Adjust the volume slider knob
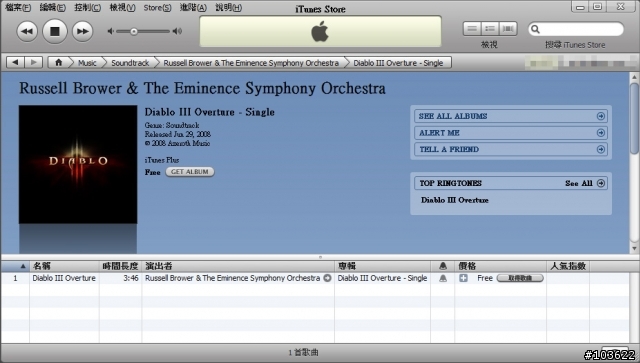Viewport: 640px width, 363px height. point(133,31)
